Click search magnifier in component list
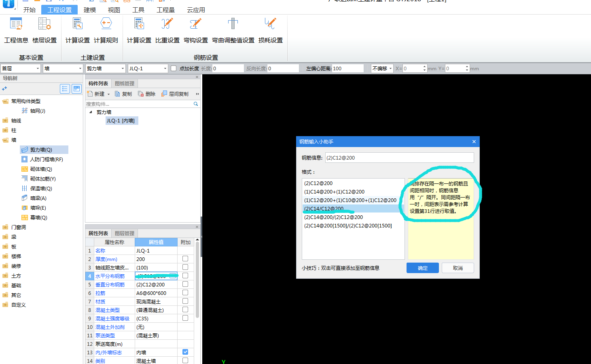The height and width of the screenshot is (364, 591). (196, 104)
